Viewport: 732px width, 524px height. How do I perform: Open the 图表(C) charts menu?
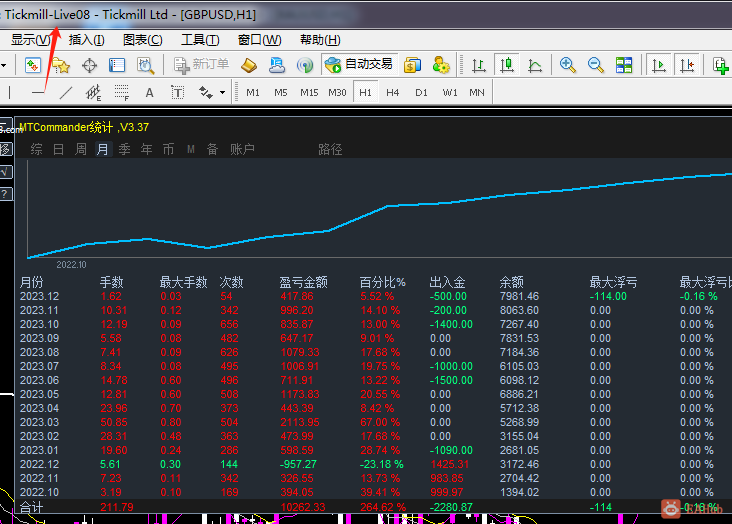coord(142,40)
